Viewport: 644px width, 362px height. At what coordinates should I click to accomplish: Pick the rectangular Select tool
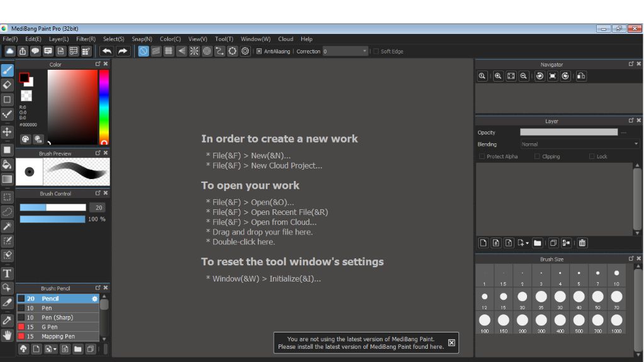[7, 197]
